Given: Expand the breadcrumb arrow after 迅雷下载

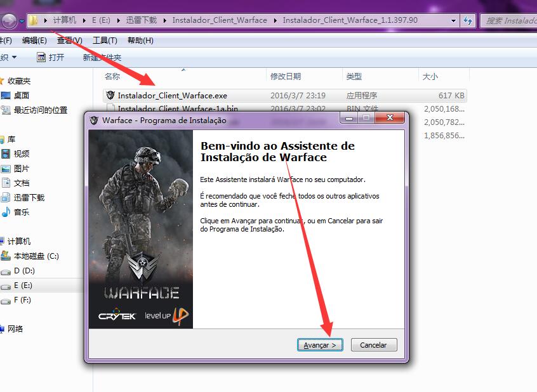Looking at the screenshot, I should coord(165,20).
